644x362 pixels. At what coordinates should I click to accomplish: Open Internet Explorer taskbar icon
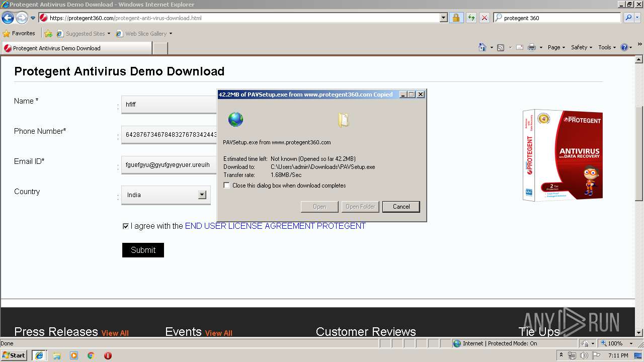pyautogui.click(x=39, y=355)
